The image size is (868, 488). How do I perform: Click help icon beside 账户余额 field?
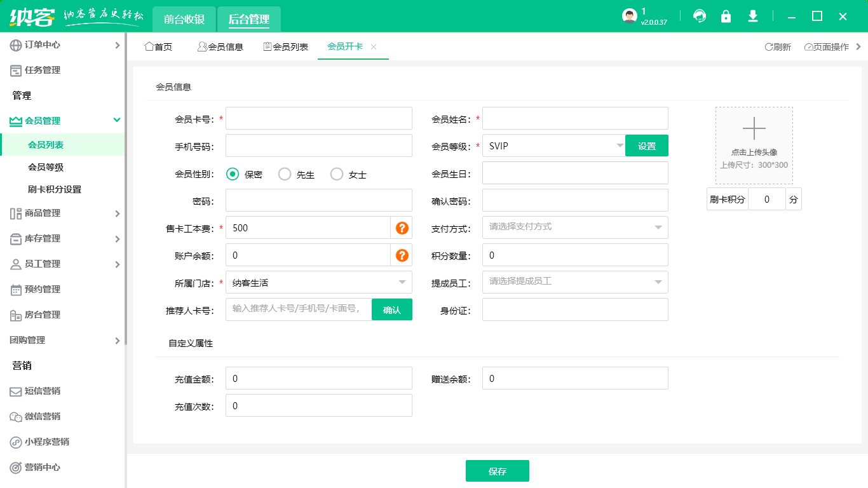[402, 255]
